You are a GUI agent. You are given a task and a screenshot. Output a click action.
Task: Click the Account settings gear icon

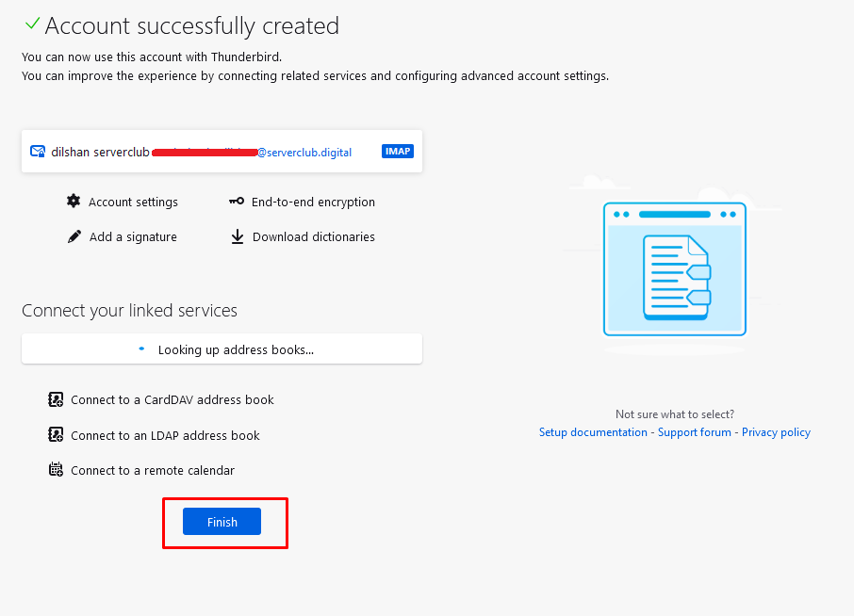pyautogui.click(x=74, y=202)
